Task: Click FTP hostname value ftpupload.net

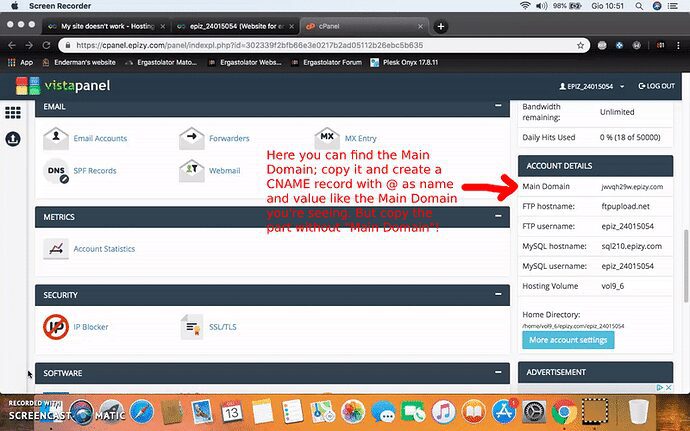Action: [625, 206]
